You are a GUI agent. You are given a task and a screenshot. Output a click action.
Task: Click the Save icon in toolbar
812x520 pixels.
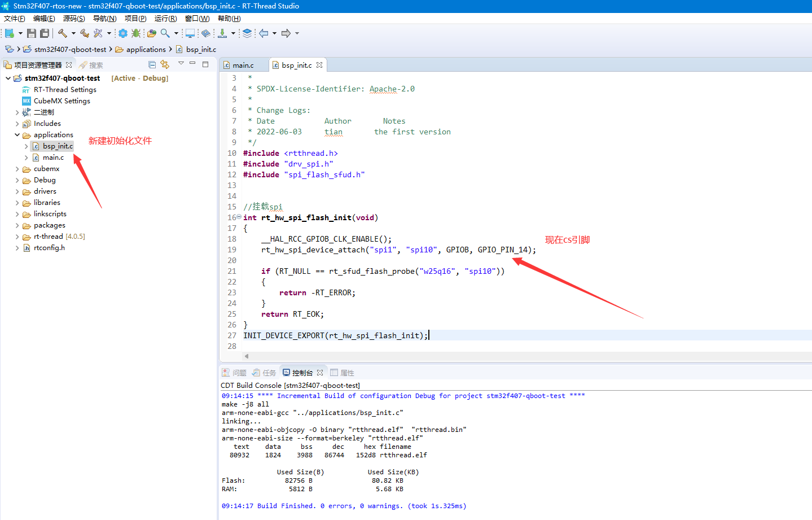[32, 33]
